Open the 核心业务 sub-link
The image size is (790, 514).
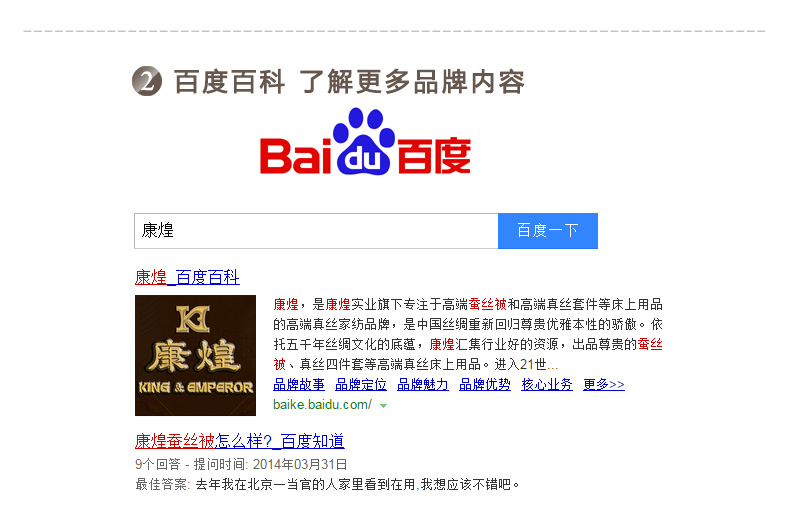547,384
